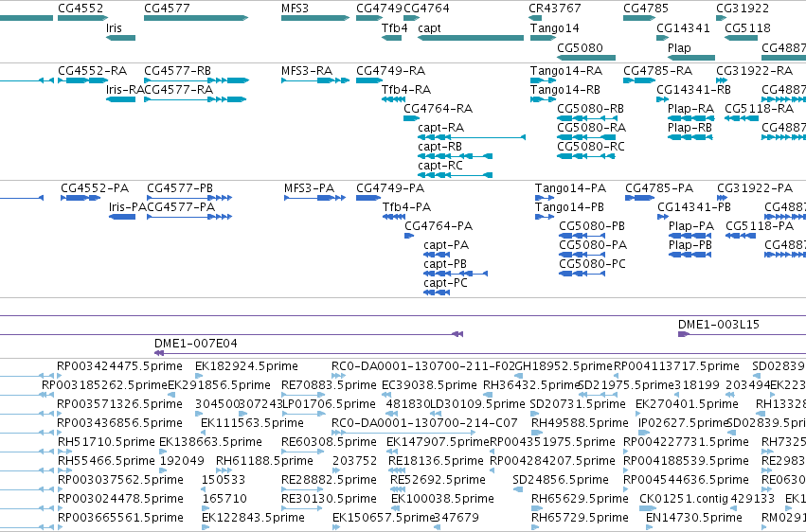Click EST label RP003665561.5prime
Image resolution: width=806 pixels, height=532 pixels.
tap(120, 518)
